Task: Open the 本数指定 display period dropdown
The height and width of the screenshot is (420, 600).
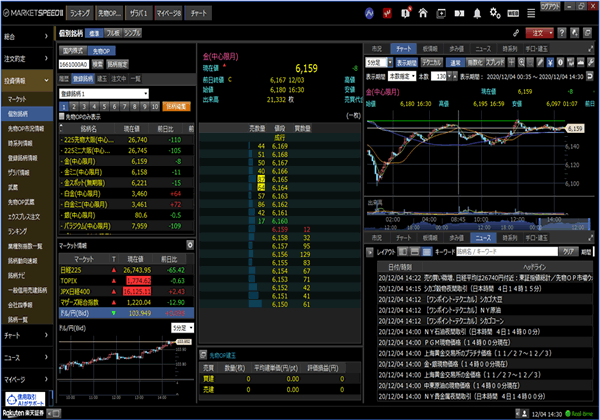Action: pos(402,77)
